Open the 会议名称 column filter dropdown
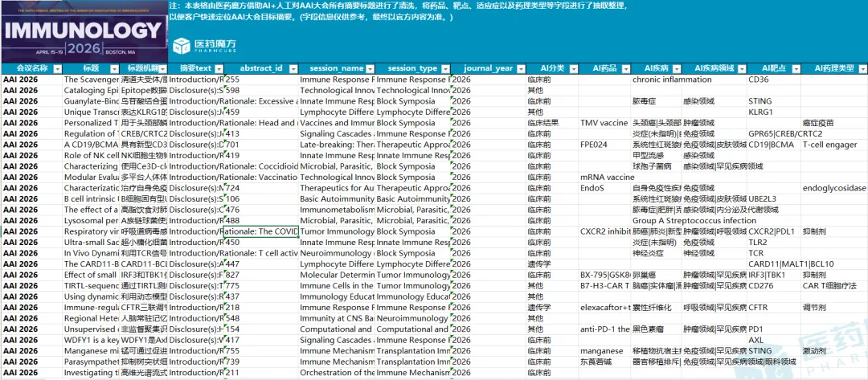868x380 pixels. [58, 69]
